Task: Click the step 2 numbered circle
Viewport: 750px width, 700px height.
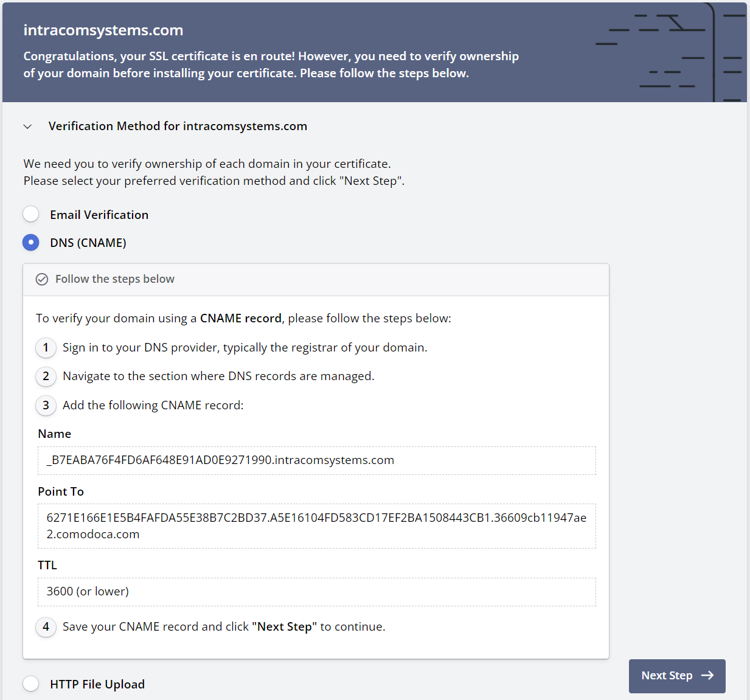Action: 46,376
